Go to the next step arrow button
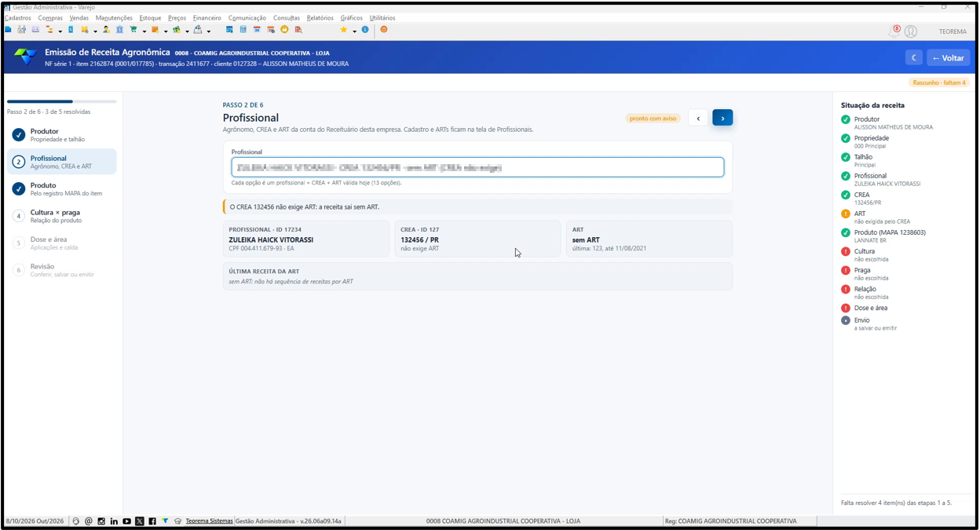This screenshot has width=980, height=530. tap(722, 118)
